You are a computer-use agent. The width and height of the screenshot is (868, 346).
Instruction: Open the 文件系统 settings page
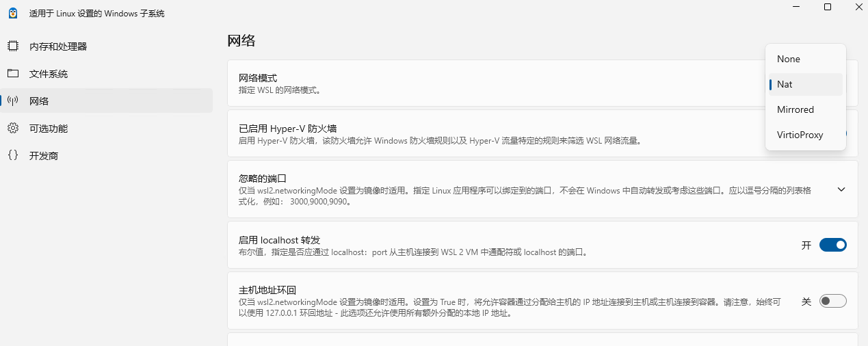click(x=107, y=74)
